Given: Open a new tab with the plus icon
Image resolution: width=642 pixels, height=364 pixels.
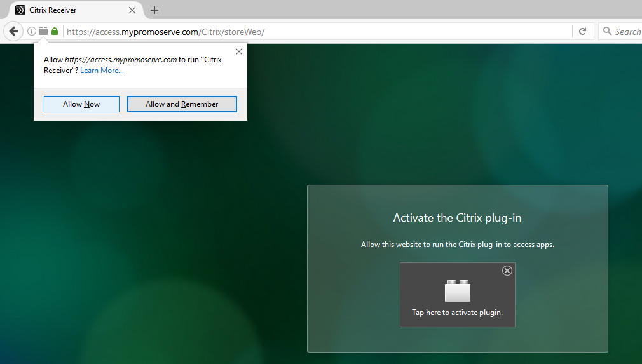Looking at the screenshot, I should [x=154, y=10].
